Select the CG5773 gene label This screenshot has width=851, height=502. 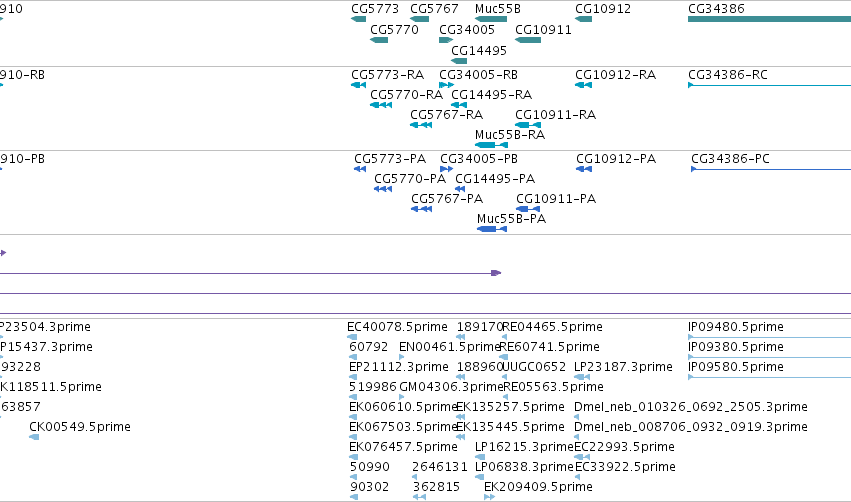[374, 9]
